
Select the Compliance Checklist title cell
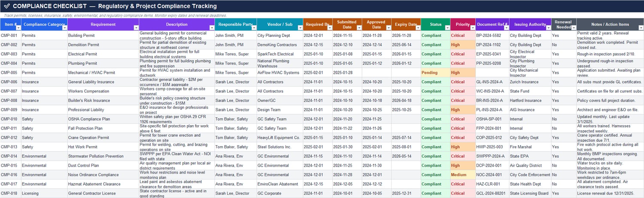tap(322, 6)
